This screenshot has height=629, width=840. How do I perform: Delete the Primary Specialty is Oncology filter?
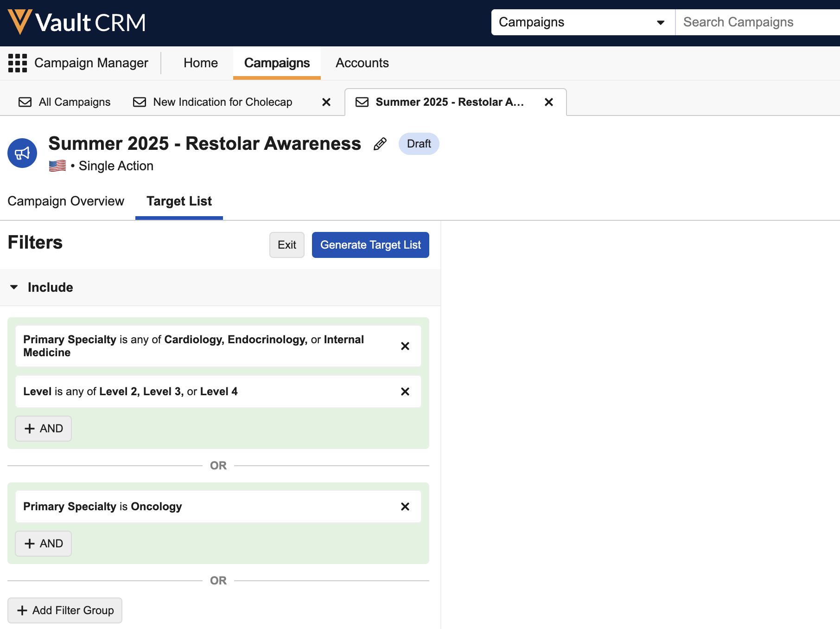[x=405, y=507]
